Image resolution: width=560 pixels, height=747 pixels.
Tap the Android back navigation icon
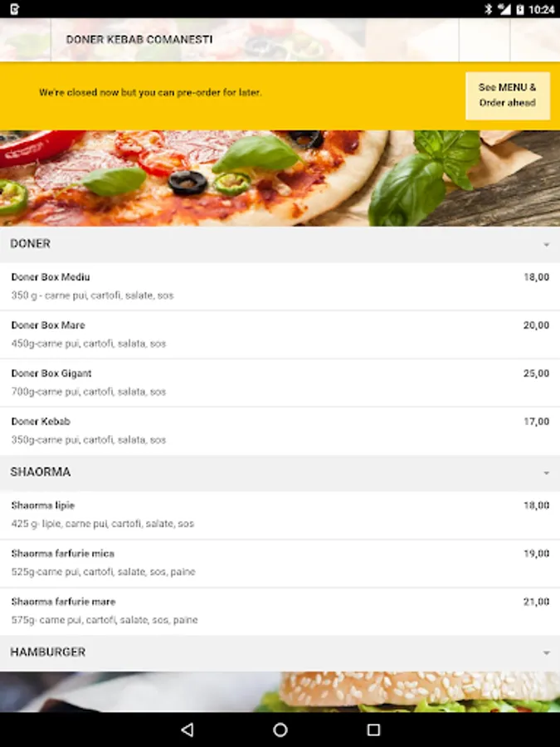pyautogui.click(x=187, y=730)
